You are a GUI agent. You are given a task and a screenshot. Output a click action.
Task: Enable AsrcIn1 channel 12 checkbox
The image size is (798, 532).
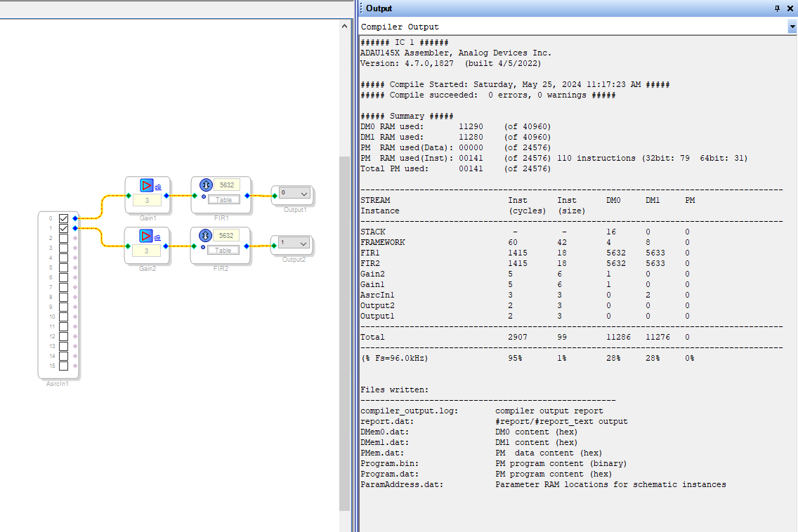pyautogui.click(x=64, y=336)
